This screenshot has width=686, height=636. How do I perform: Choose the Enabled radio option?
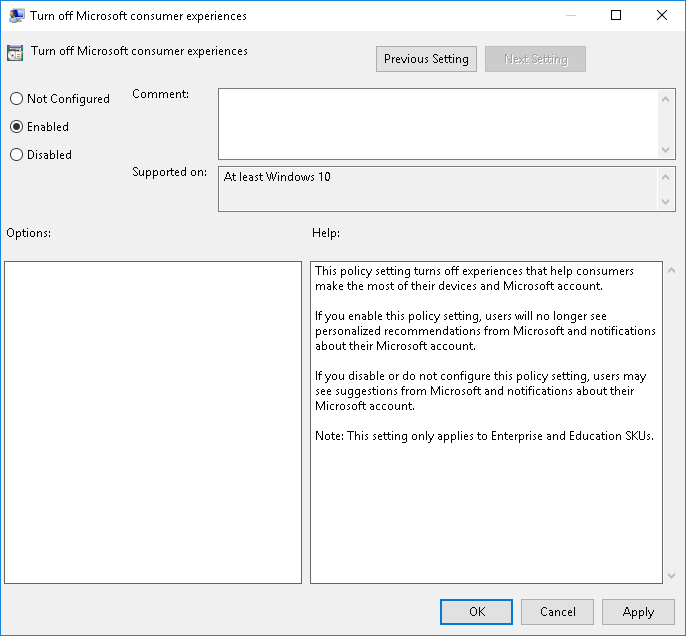click(16, 127)
